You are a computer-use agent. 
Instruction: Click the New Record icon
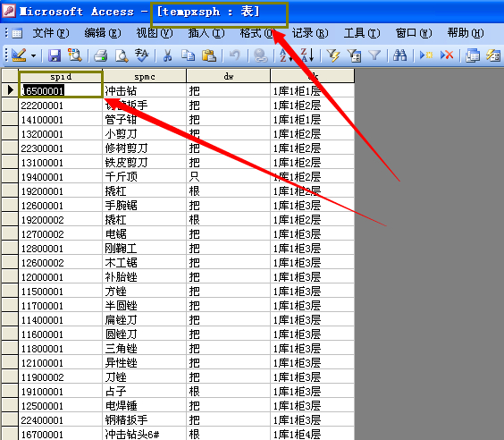[426, 55]
